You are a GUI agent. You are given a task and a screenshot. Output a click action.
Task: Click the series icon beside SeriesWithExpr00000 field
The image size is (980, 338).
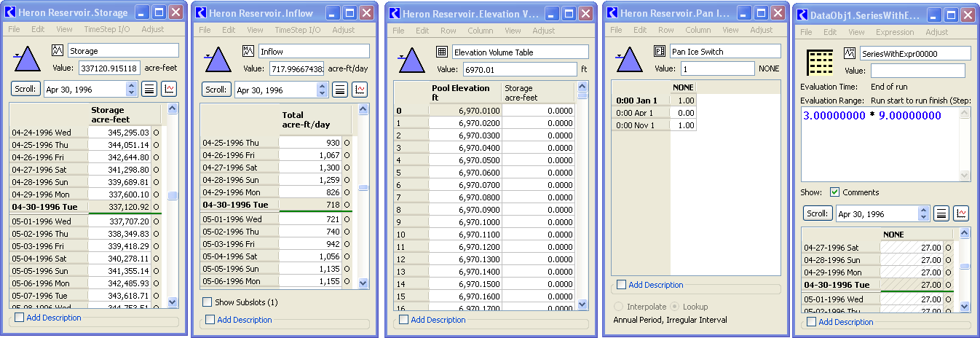[x=849, y=53]
